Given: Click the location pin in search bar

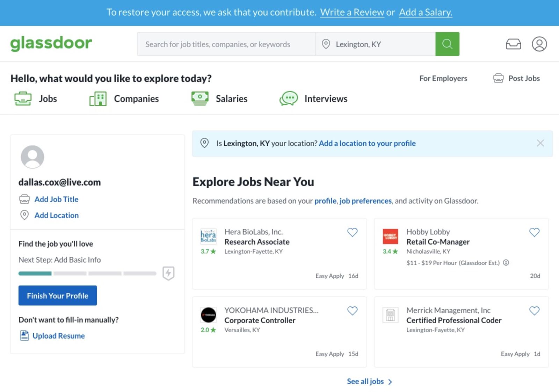Looking at the screenshot, I should coord(326,44).
